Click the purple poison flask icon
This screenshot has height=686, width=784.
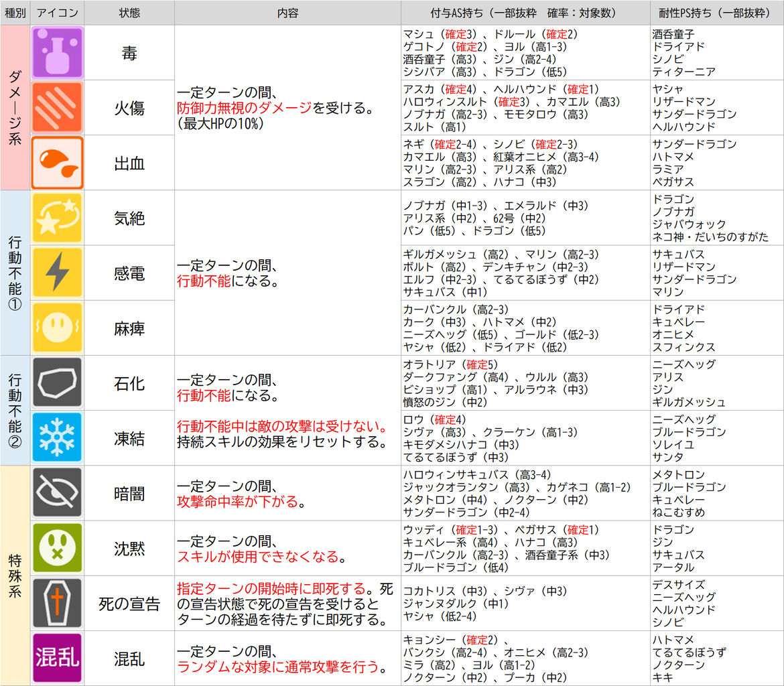pos(58,52)
